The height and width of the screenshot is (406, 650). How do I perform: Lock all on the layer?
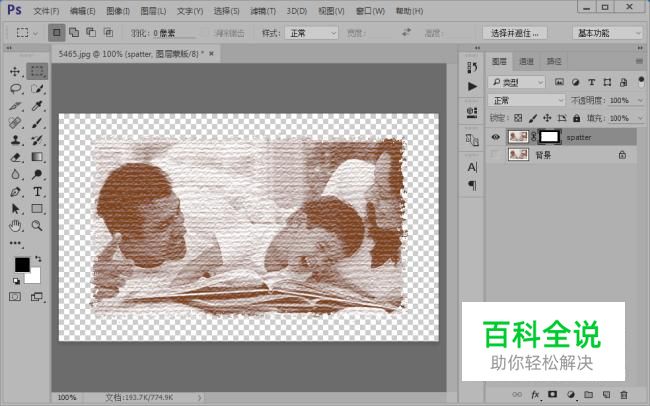pyautogui.click(x=577, y=118)
